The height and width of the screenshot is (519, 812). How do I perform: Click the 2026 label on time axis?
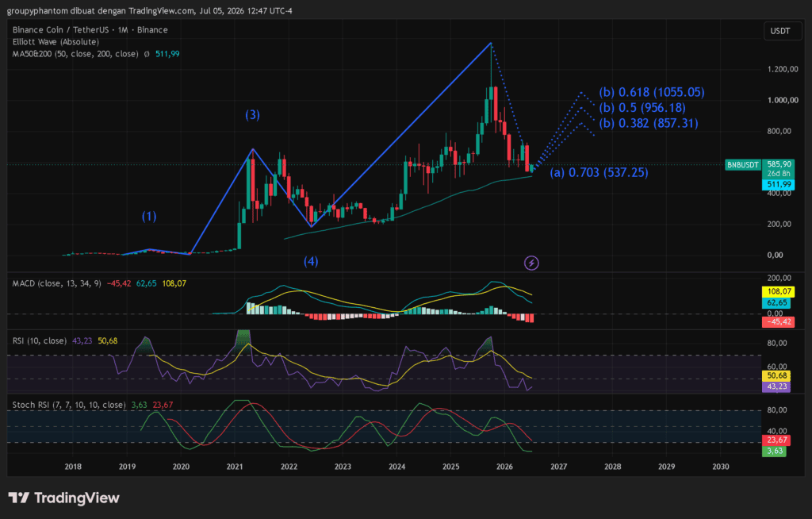505,467
